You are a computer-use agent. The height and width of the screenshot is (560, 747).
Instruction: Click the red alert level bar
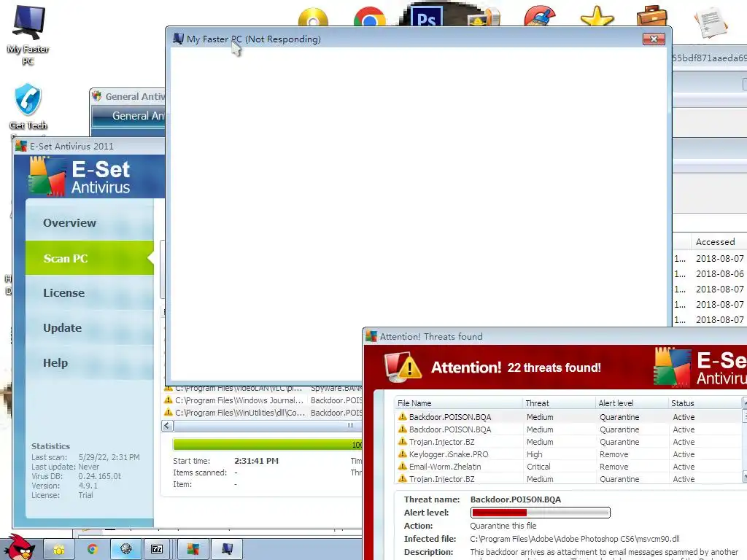(x=541, y=513)
